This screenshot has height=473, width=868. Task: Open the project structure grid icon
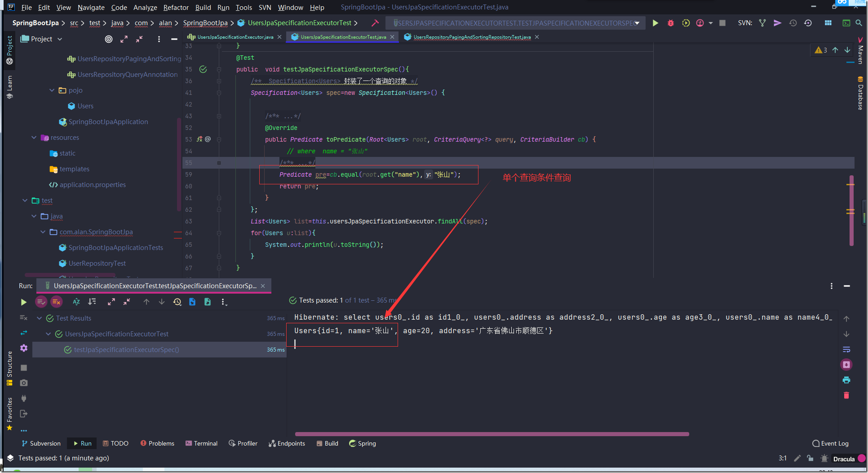click(x=828, y=23)
